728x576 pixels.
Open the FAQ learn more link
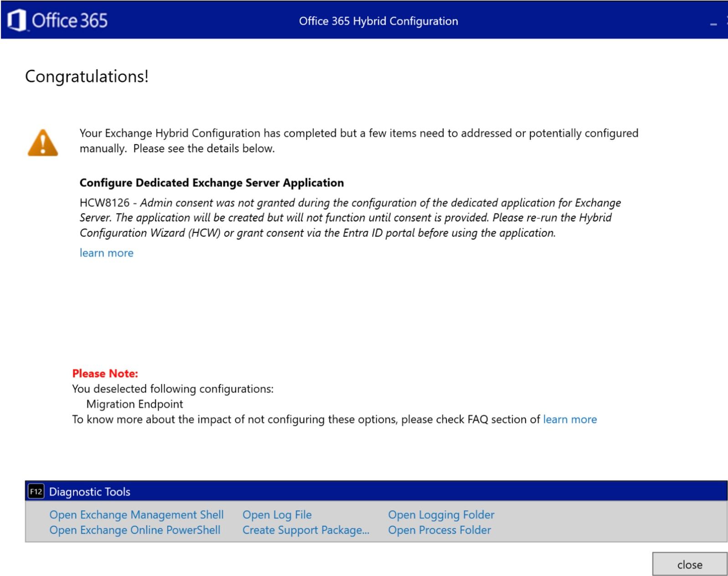570,419
